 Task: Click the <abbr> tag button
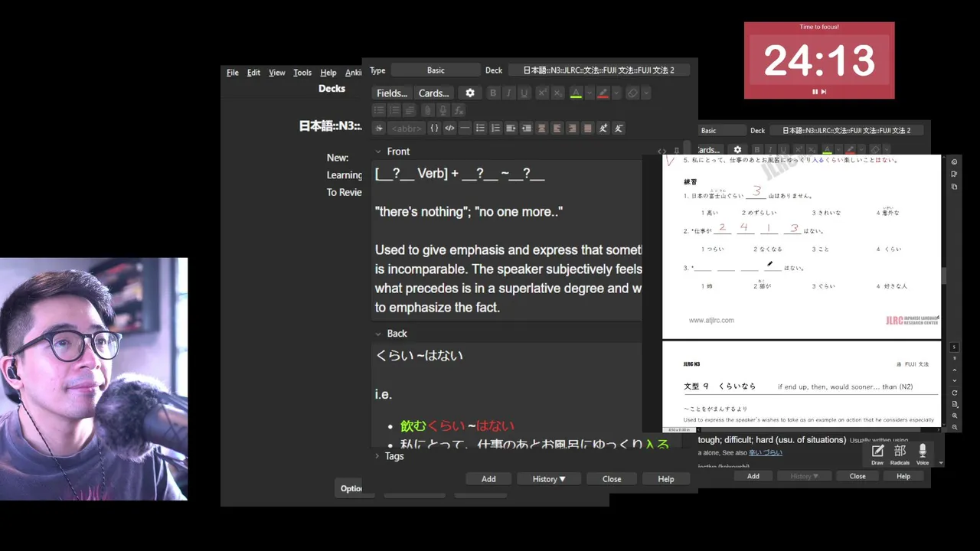(x=407, y=128)
